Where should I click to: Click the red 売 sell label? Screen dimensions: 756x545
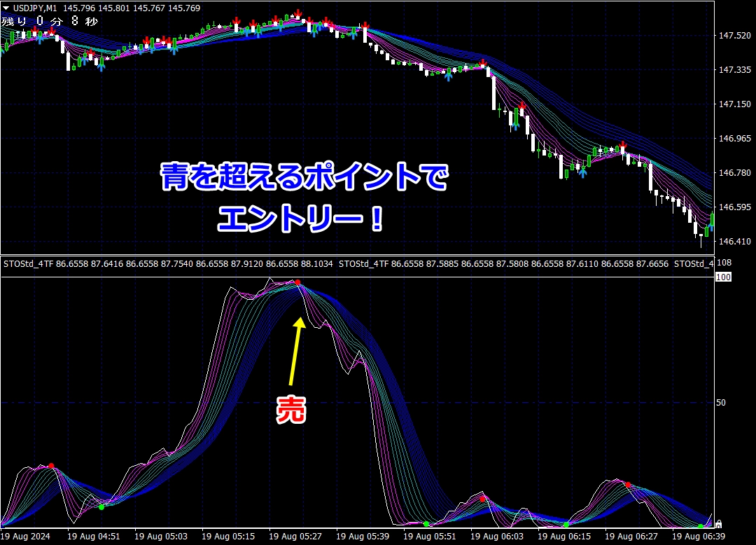tap(290, 410)
